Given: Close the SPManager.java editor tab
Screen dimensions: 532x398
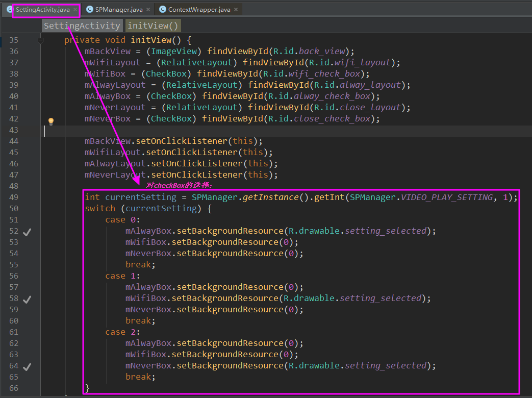Looking at the screenshot, I should [x=147, y=9].
